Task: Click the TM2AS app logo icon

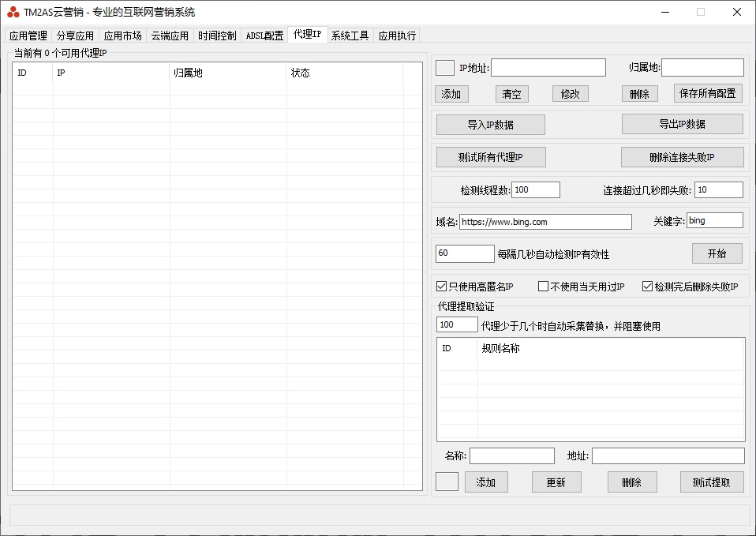Action: pyautogui.click(x=13, y=12)
